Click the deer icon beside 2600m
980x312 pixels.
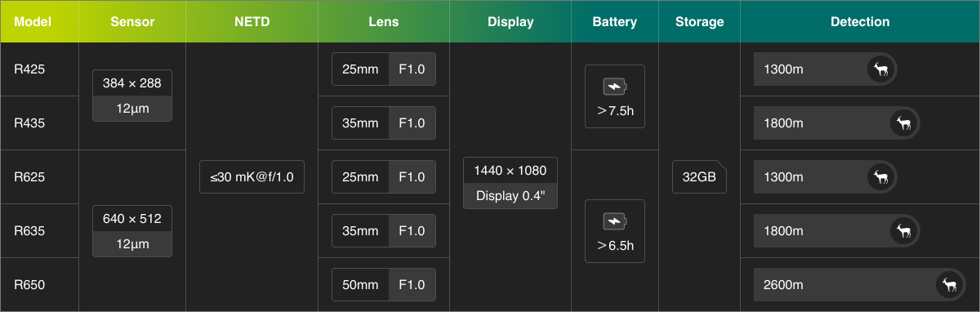[950, 285]
